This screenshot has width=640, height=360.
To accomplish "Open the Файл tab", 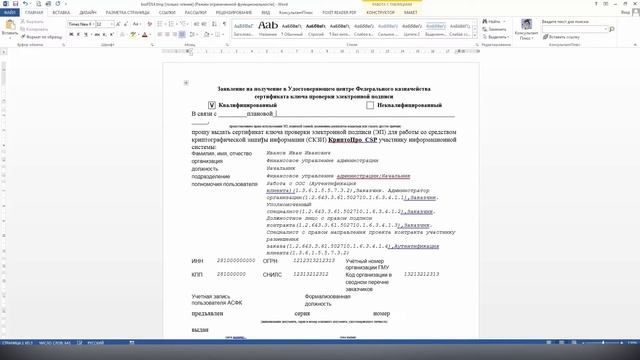I will (10, 13).
